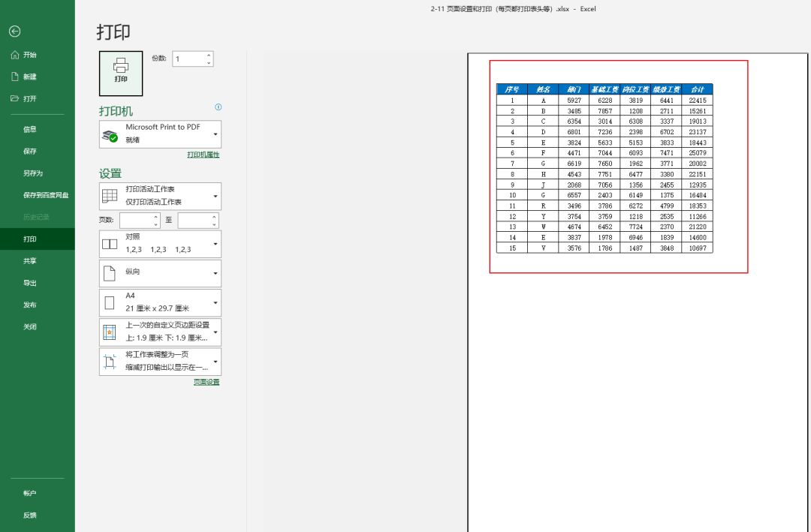Expand the A4 paper size dropdown
Image resolution: width=811 pixels, height=532 pixels.
tap(216, 303)
